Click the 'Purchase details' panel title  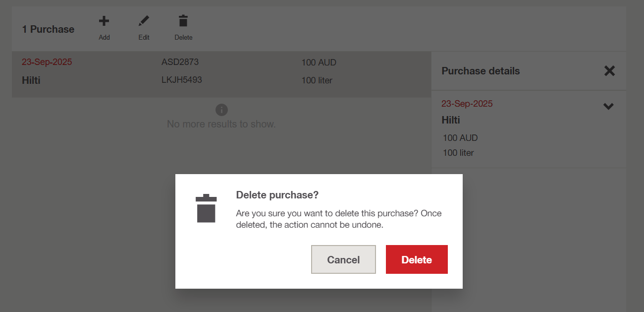481,71
